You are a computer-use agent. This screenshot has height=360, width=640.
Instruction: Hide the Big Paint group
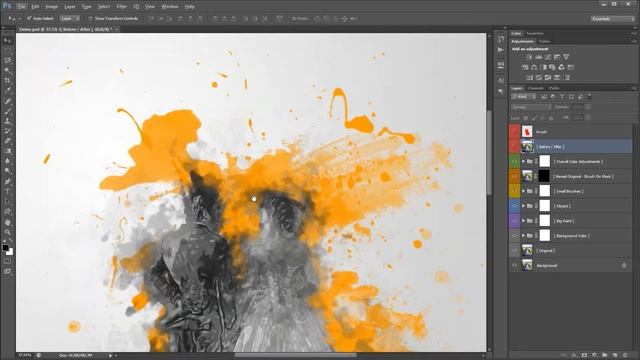pyautogui.click(x=514, y=221)
